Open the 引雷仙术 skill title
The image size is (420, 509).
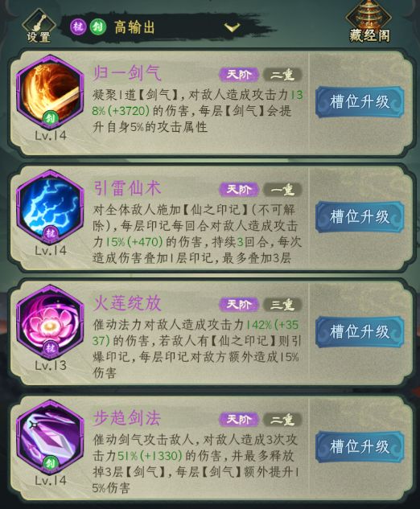point(127,188)
